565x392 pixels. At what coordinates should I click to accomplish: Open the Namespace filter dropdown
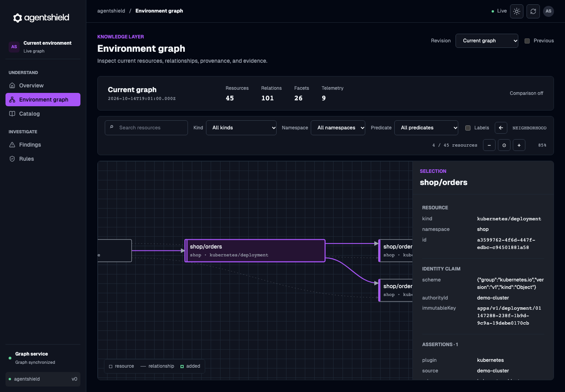(x=338, y=128)
